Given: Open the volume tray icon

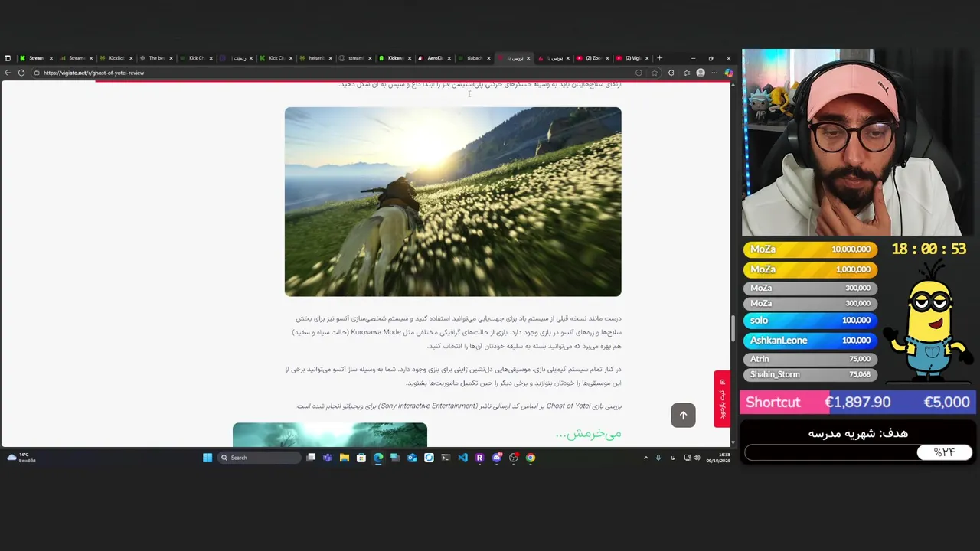Looking at the screenshot, I should (697, 458).
